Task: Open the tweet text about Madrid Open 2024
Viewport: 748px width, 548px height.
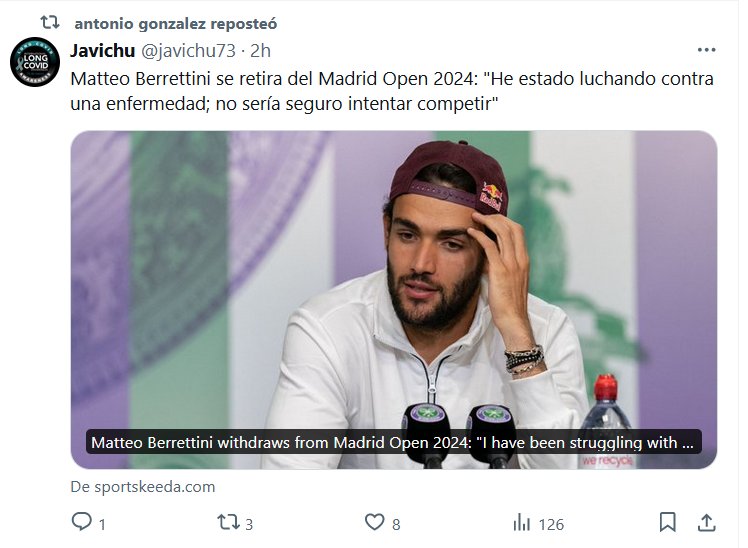Action: pos(392,91)
